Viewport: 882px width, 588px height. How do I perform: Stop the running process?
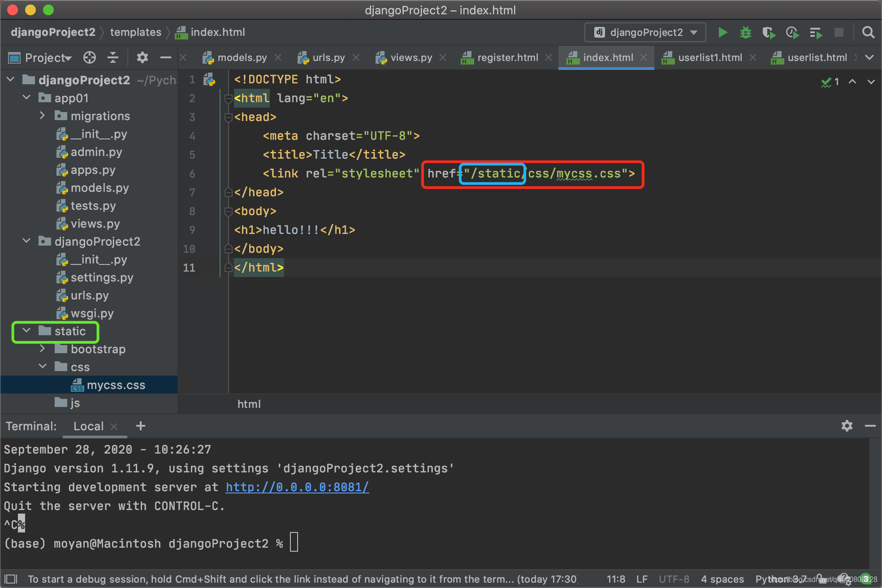[x=839, y=32]
